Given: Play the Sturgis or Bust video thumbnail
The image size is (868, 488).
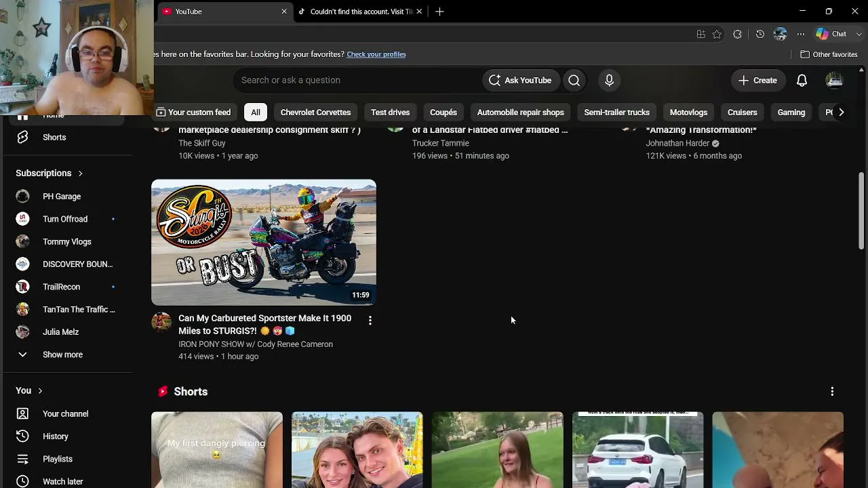Looking at the screenshot, I should click(x=264, y=242).
